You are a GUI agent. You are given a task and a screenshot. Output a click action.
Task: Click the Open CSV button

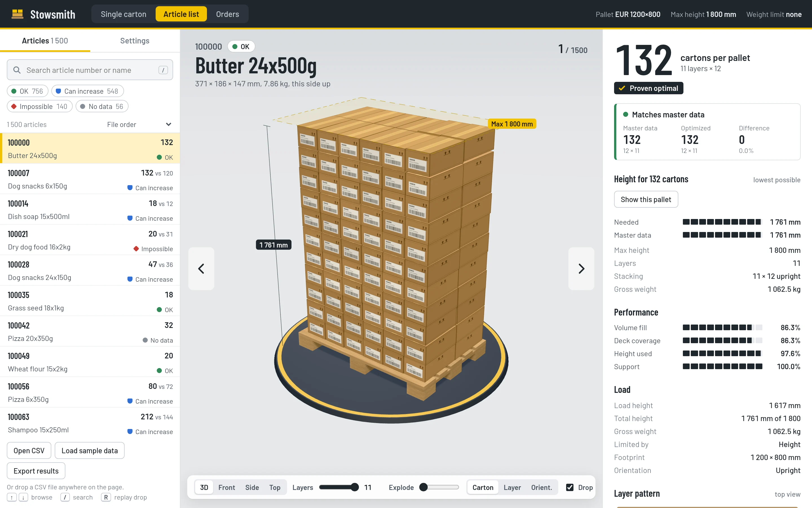pos(29,450)
